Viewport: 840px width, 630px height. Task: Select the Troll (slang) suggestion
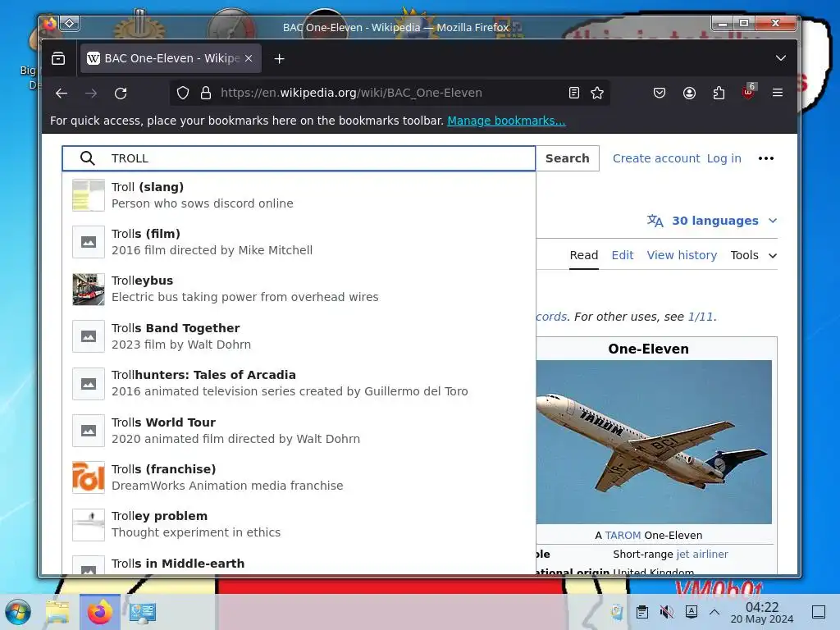(x=299, y=195)
